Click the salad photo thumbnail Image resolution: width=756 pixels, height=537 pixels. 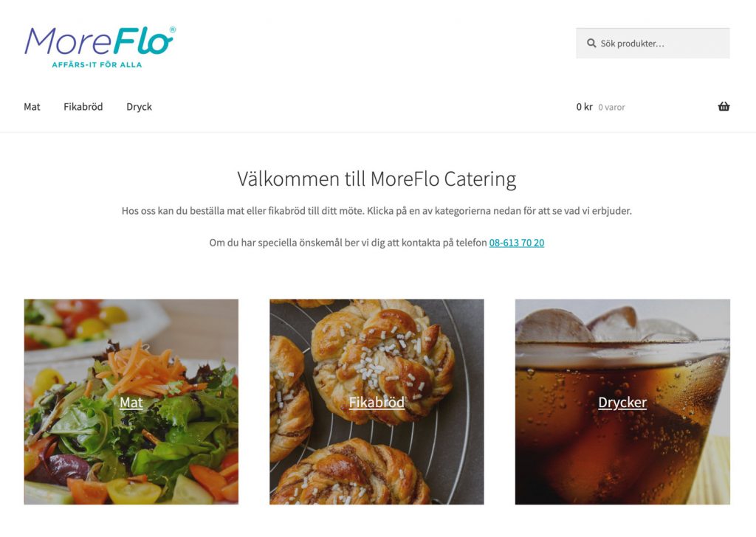coord(131,402)
